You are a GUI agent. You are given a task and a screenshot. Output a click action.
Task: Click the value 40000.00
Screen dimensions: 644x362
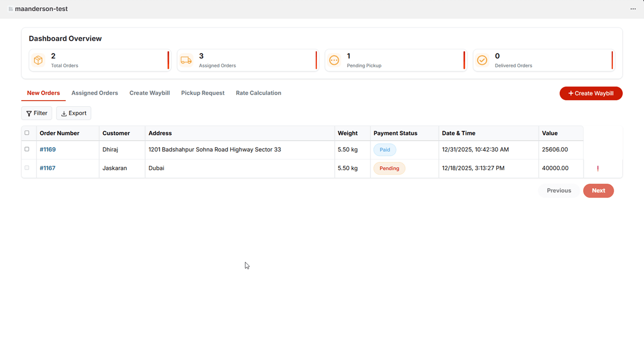[555, 168]
